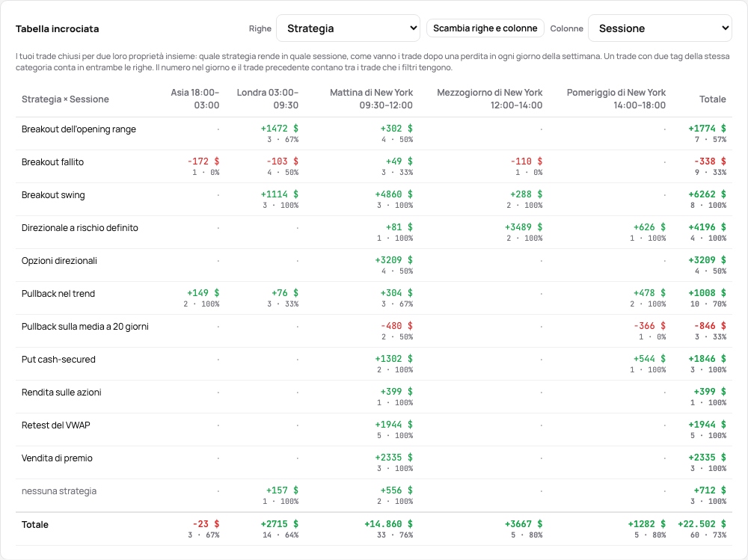The image size is (748, 560).
Task: Open the Righe Strategia dropdown
Action: pos(348,28)
